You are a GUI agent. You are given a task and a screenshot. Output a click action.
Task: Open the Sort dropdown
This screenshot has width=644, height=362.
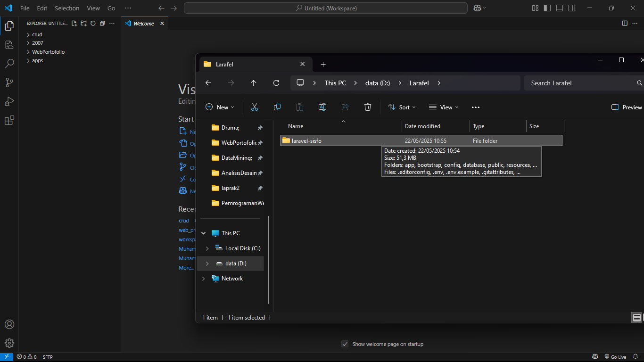[x=402, y=107]
